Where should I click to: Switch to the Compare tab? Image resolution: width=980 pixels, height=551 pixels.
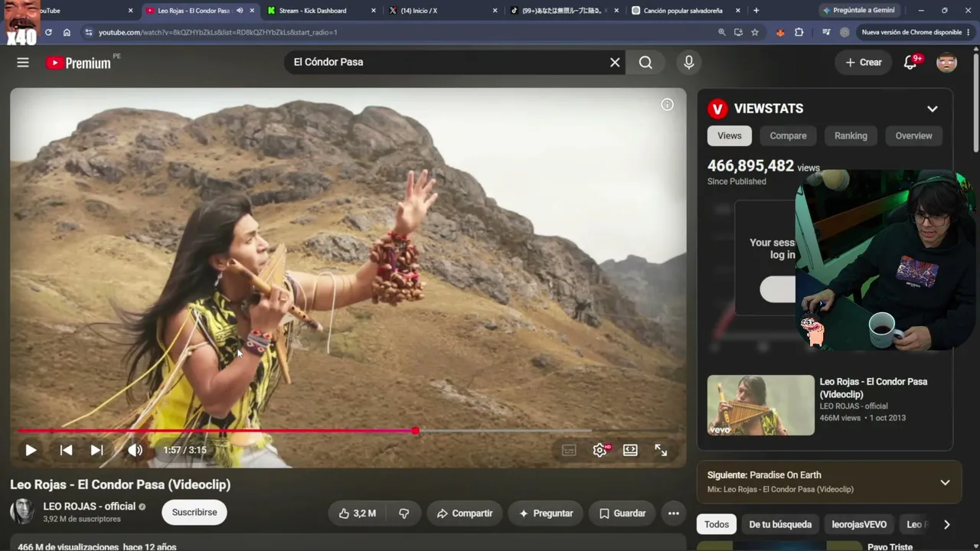(788, 135)
